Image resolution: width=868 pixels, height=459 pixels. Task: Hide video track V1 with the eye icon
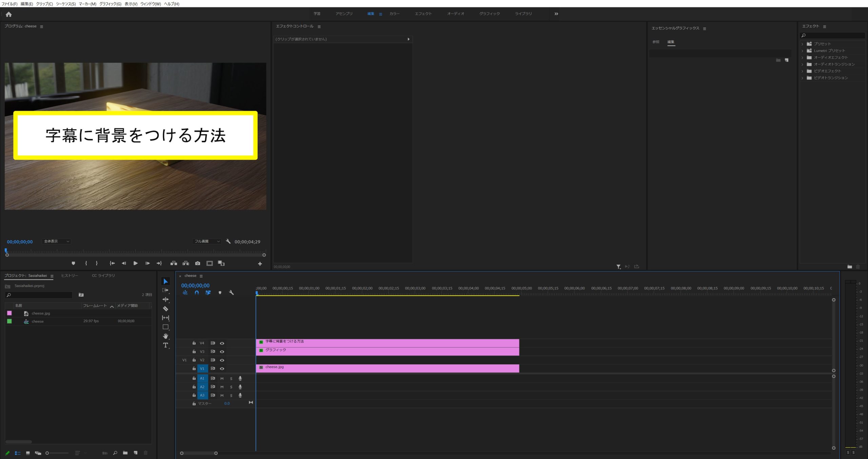click(x=222, y=368)
